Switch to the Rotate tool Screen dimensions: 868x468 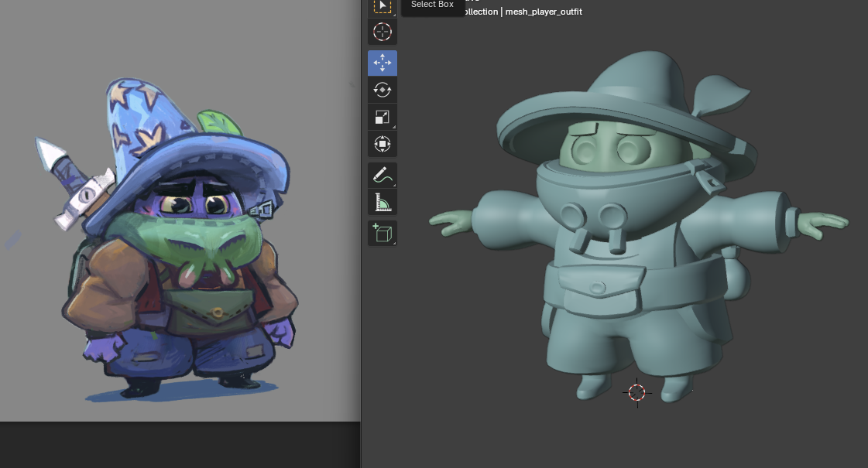tap(382, 90)
